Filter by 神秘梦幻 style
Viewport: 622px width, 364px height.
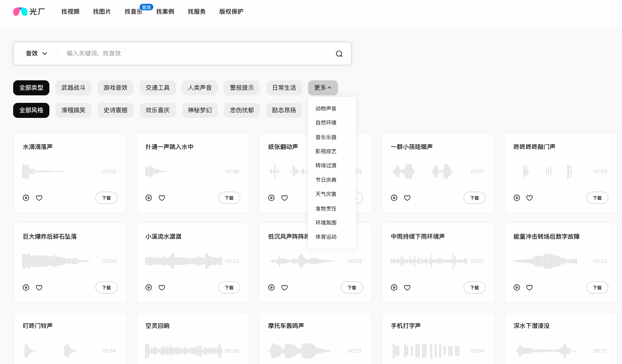200,110
